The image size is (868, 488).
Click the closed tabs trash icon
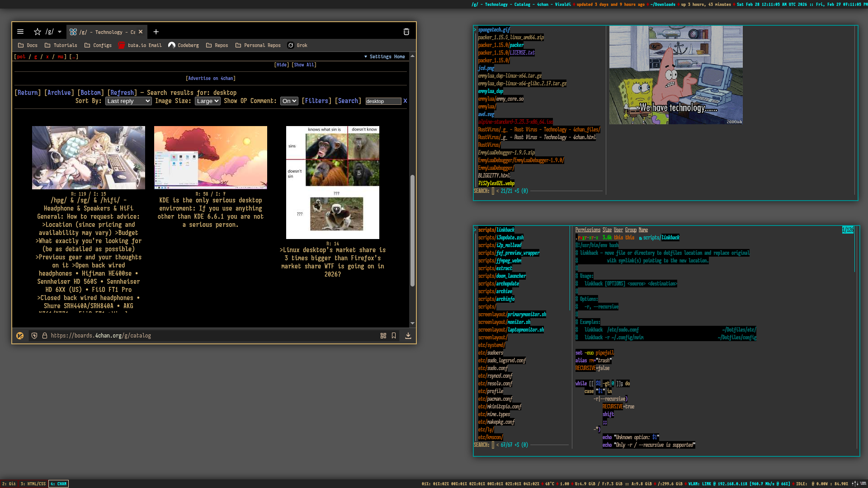point(406,32)
